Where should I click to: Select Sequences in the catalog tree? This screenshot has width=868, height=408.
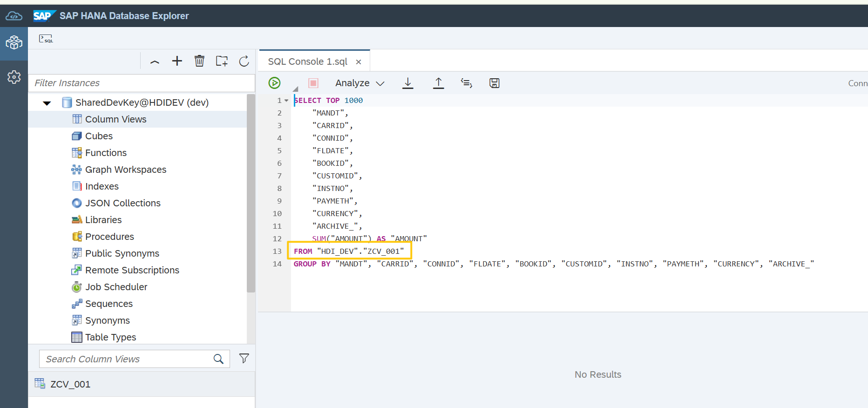(109, 304)
